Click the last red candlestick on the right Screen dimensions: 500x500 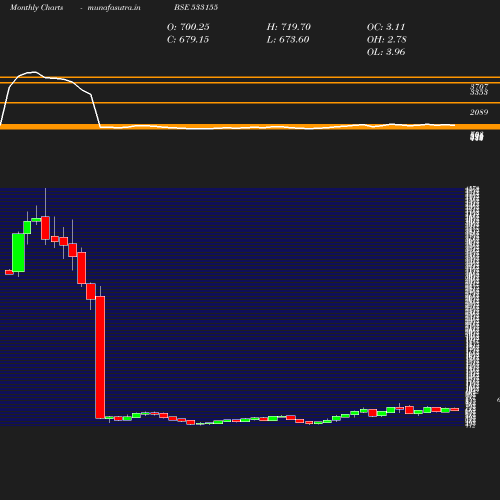[455, 409]
